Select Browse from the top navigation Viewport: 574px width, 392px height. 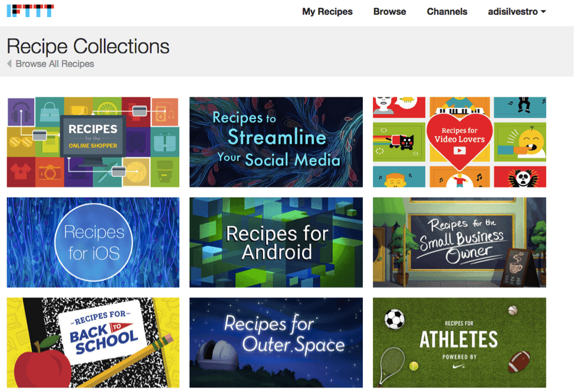coord(389,11)
